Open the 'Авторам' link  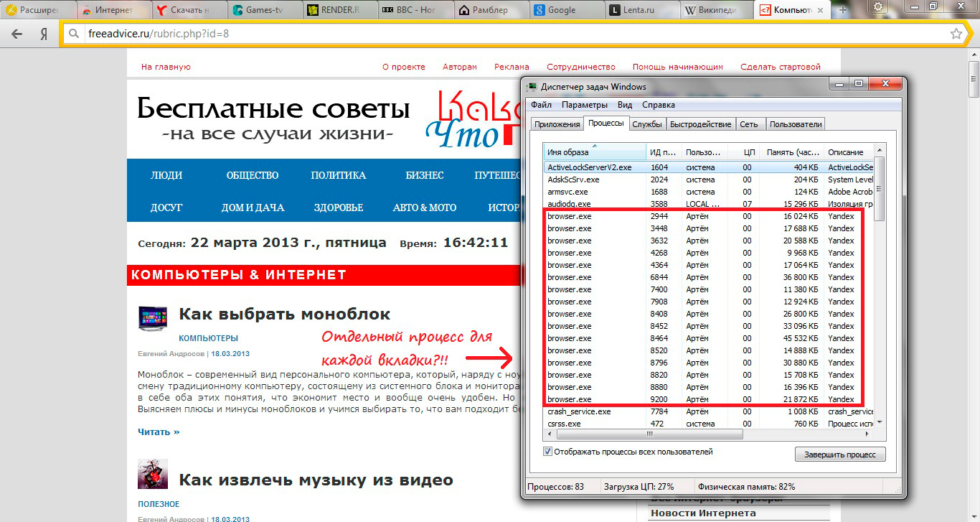click(x=460, y=67)
